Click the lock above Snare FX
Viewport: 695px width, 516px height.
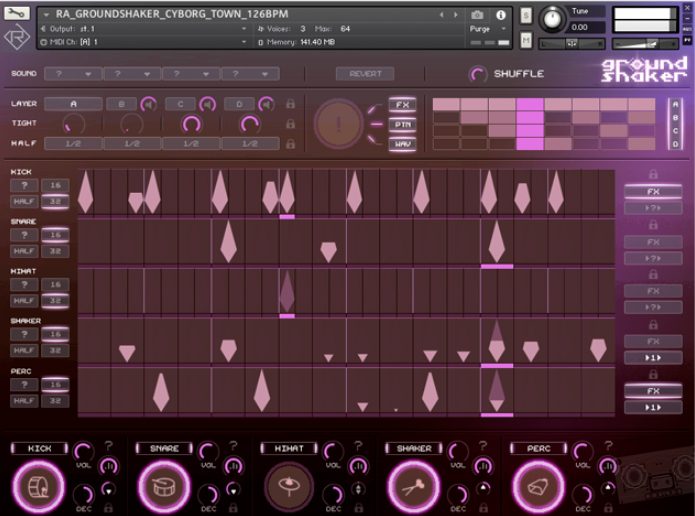(x=653, y=225)
